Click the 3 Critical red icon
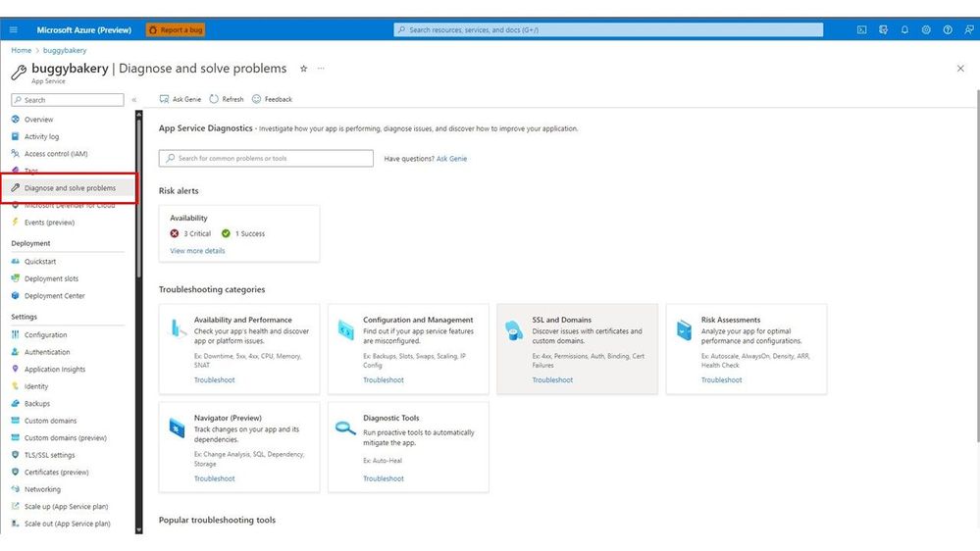This screenshot has width=980, height=551. (x=175, y=233)
